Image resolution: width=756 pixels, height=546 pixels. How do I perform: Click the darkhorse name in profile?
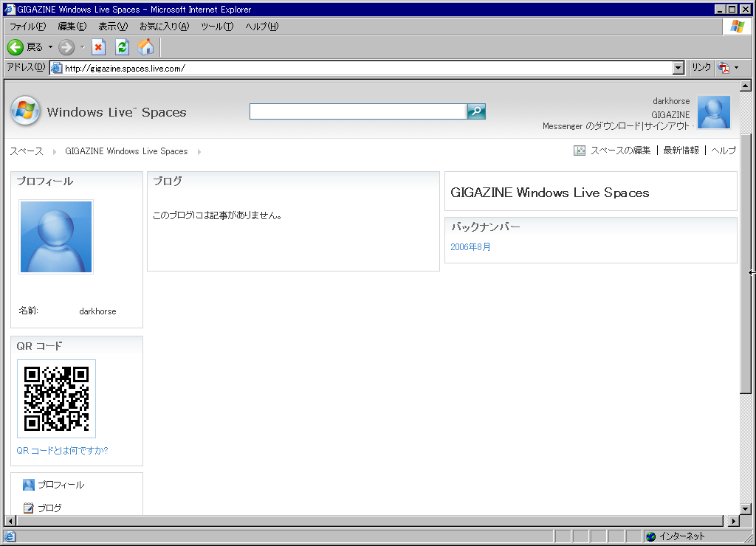pos(98,311)
